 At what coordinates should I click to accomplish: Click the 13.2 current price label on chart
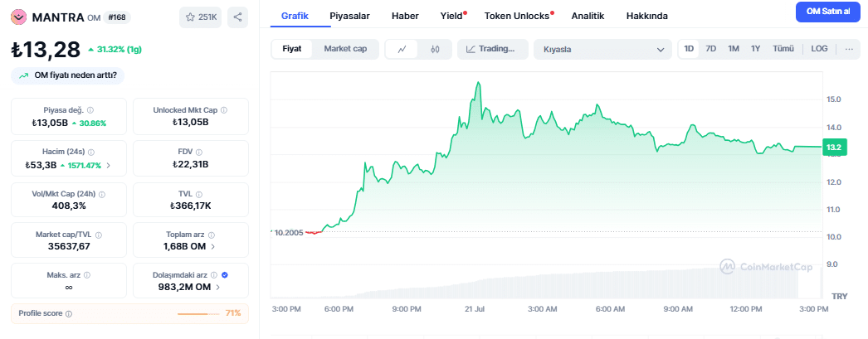point(835,148)
